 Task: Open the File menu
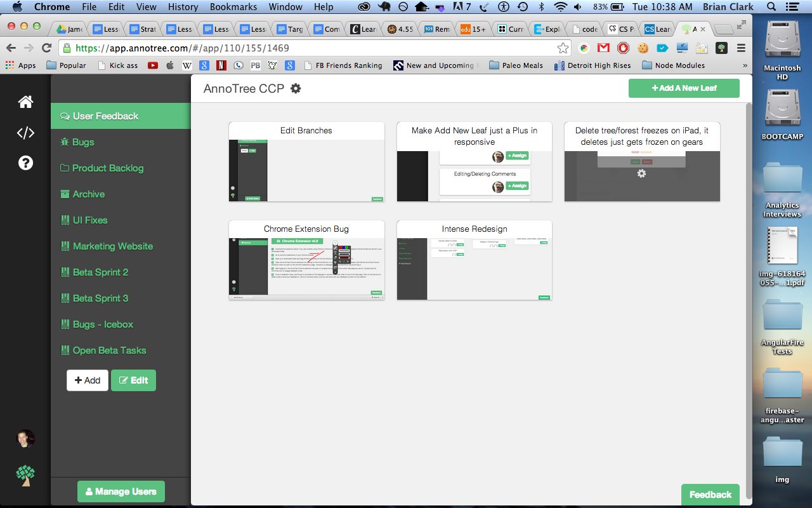pos(89,7)
